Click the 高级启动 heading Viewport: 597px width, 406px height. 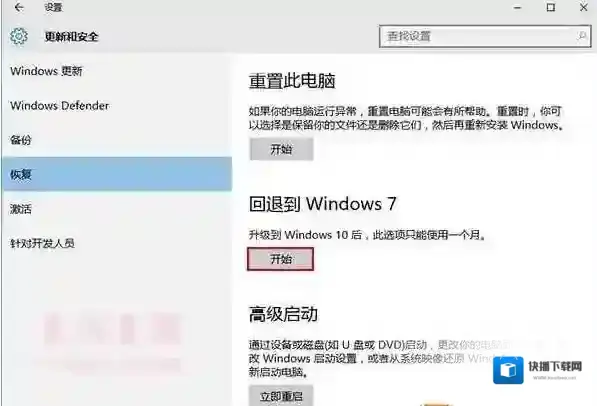[x=283, y=315]
